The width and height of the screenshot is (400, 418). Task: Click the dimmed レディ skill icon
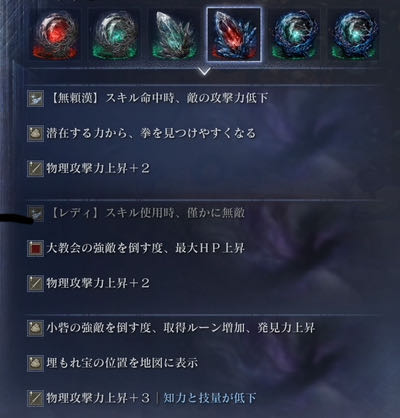click(35, 213)
